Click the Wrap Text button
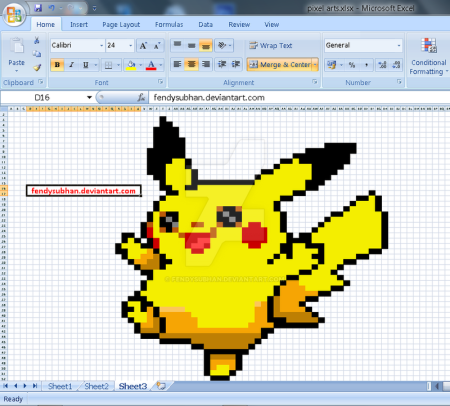 271,46
